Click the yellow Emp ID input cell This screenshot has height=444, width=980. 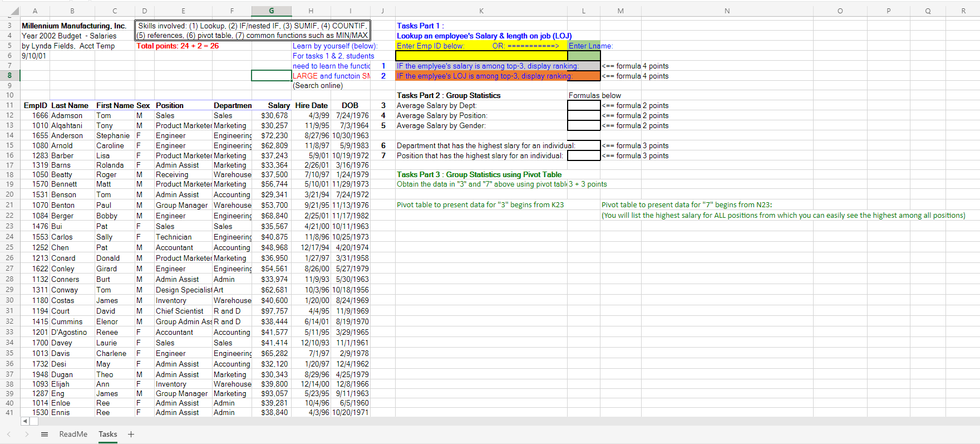click(x=481, y=56)
